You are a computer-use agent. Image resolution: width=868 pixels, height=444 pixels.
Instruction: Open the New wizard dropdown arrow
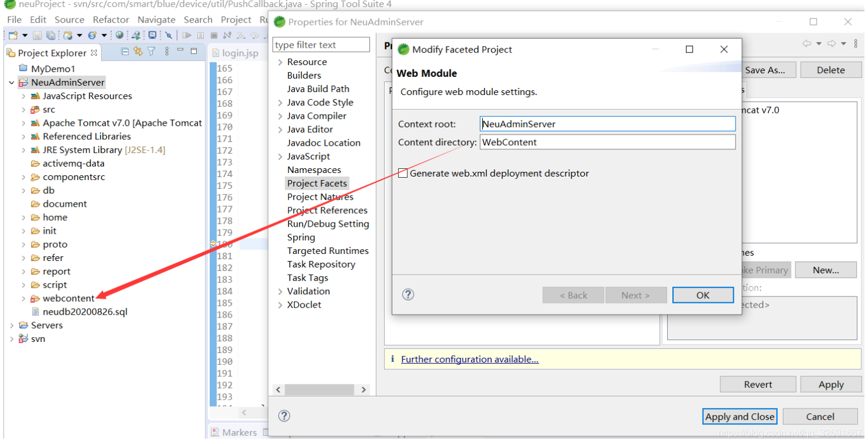pos(25,35)
